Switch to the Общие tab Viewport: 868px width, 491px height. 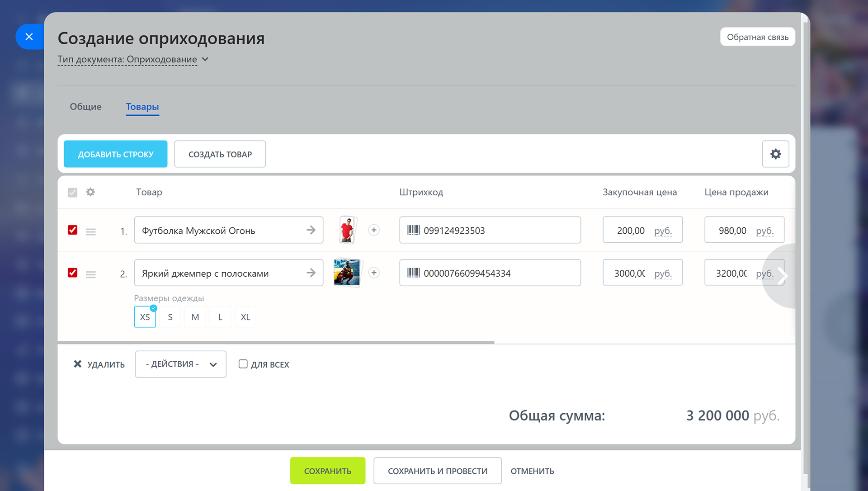[x=85, y=107]
